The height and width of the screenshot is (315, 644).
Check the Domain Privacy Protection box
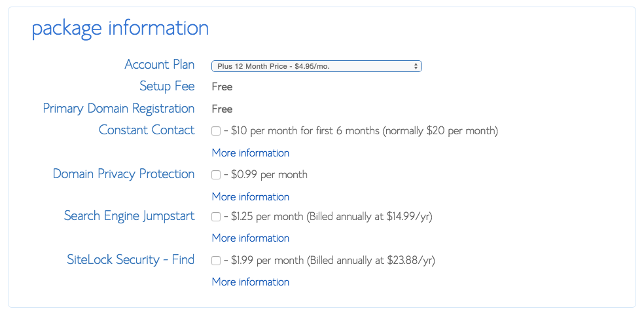click(216, 175)
